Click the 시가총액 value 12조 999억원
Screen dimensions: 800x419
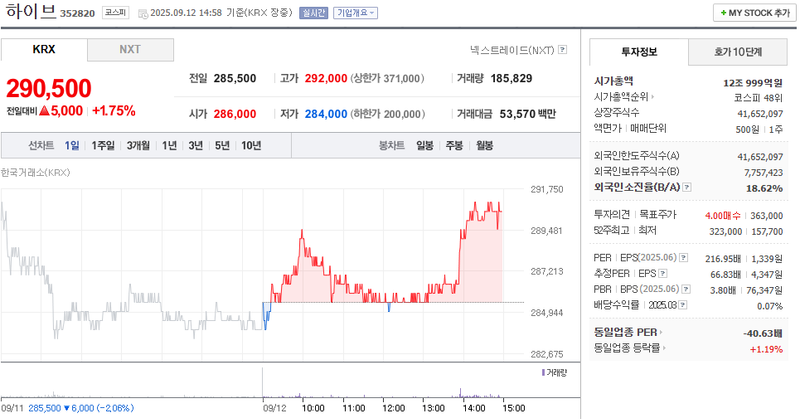click(753, 83)
